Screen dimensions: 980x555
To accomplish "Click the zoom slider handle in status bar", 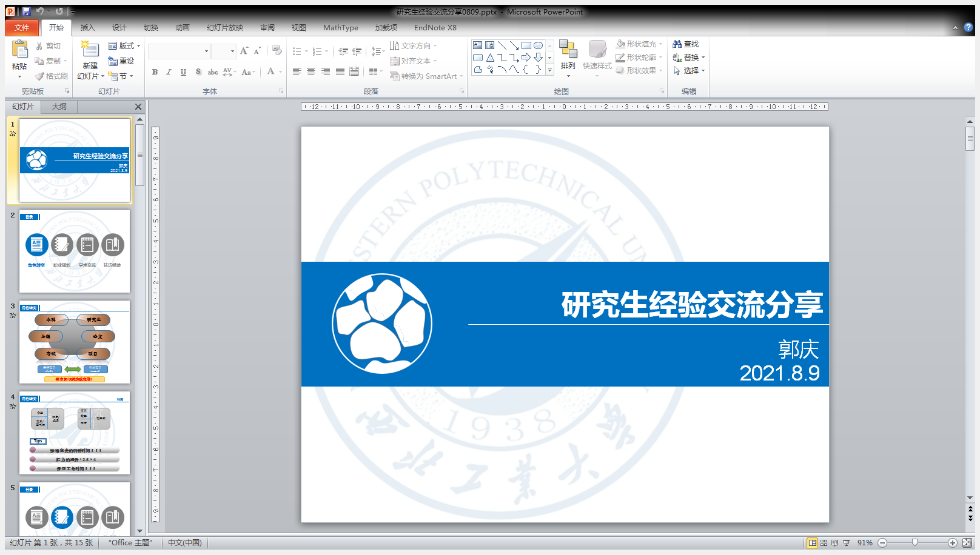I will pos(915,543).
